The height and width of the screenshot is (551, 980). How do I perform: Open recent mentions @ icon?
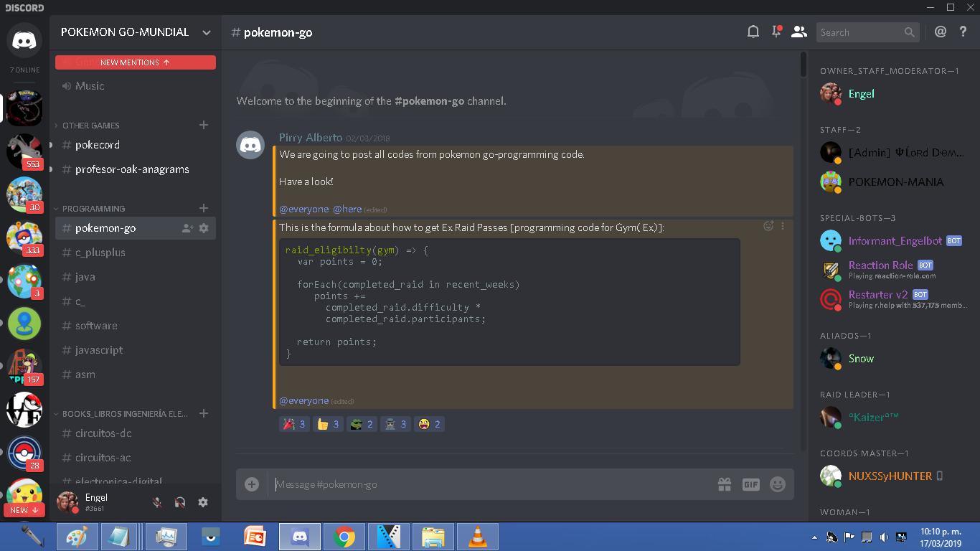coord(941,32)
